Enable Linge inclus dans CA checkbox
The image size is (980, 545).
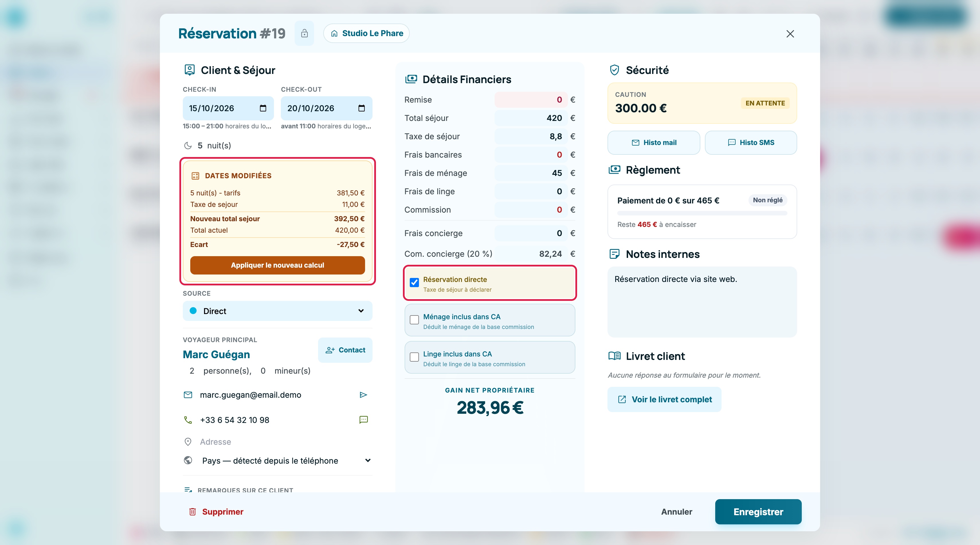pos(414,357)
